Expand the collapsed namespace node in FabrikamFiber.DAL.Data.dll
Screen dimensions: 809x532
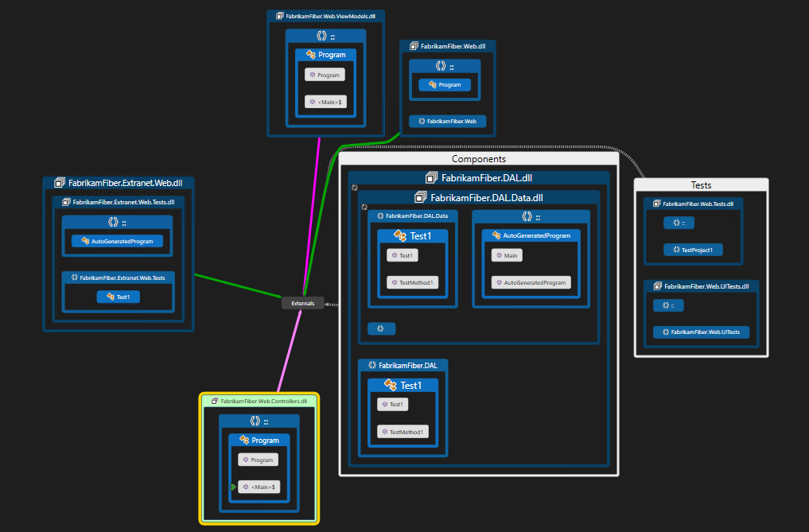click(x=381, y=328)
